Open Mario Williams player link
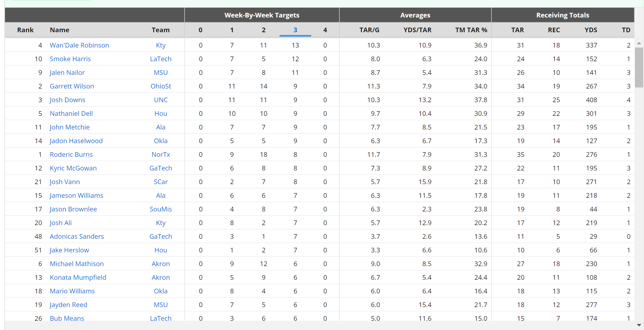This screenshot has width=644, height=330. [72, 291]
